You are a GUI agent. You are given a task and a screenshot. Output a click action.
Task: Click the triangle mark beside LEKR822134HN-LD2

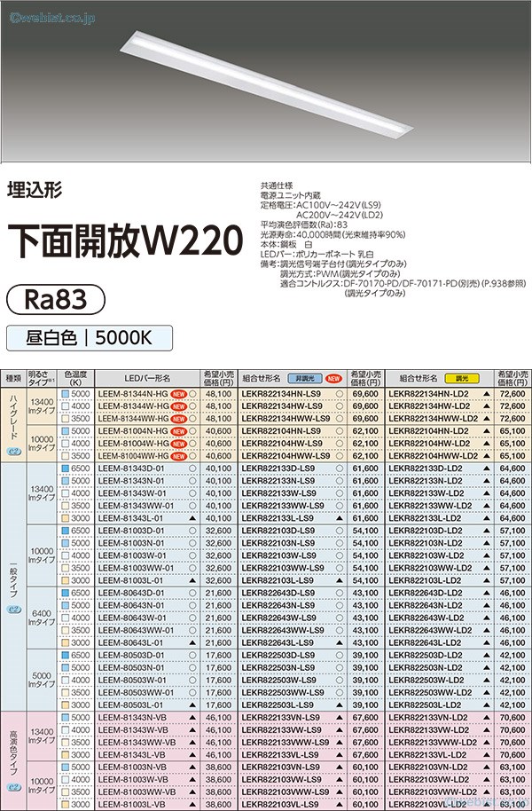[486, 394]
